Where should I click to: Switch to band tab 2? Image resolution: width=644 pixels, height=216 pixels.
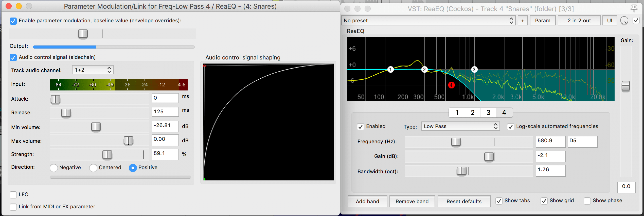(x=473, y=113)
